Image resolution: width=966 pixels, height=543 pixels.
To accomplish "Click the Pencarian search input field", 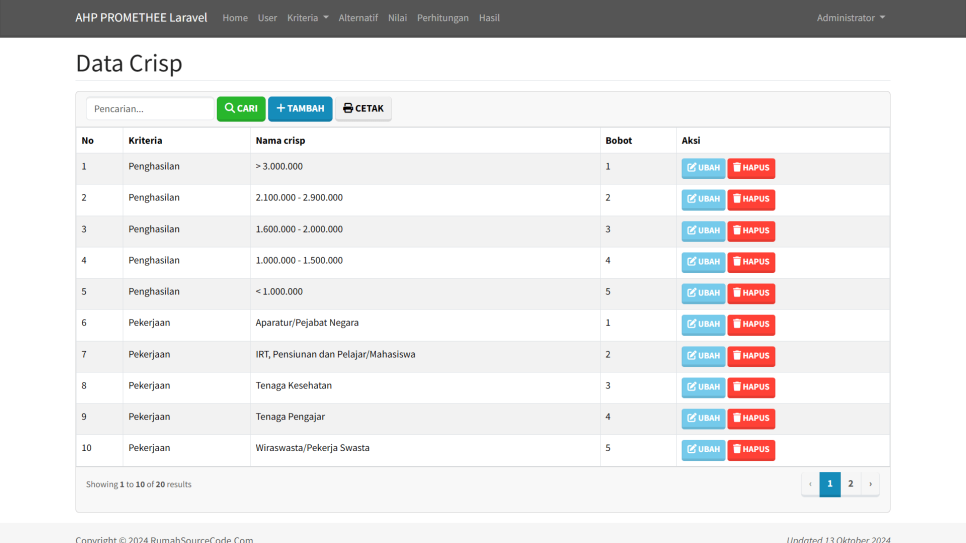I will (150, 108).
